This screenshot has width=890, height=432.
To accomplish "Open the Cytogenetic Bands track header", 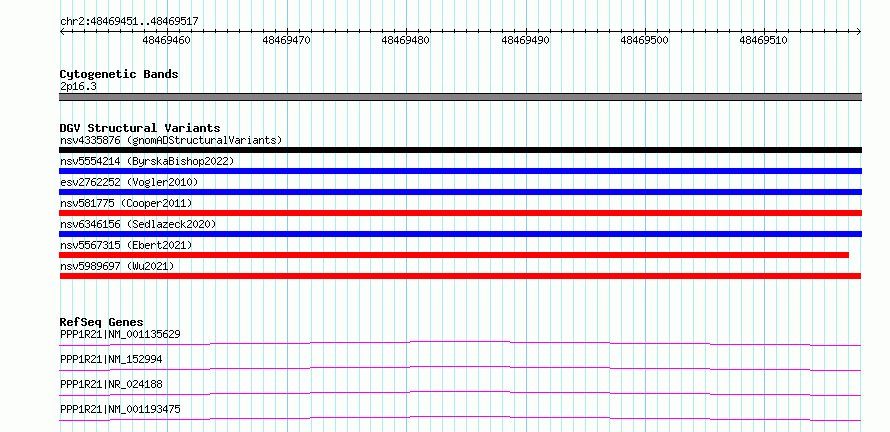I will tap(119, 74).
